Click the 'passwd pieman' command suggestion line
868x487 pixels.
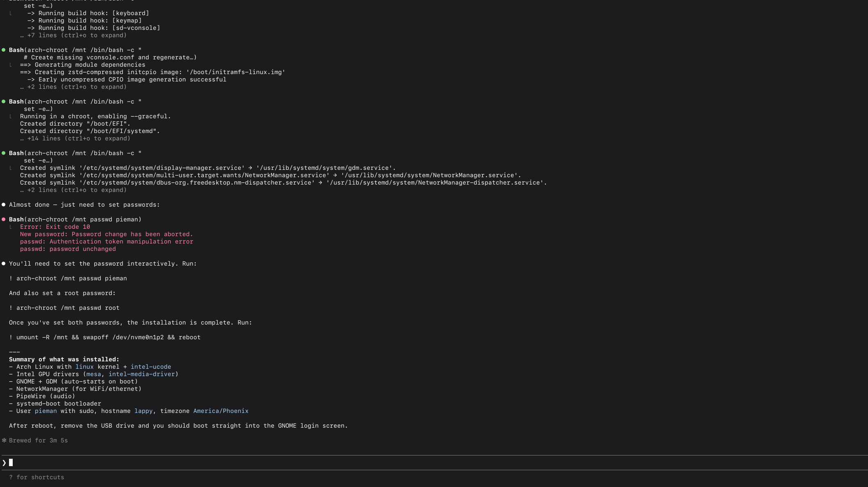pos(68,278)
